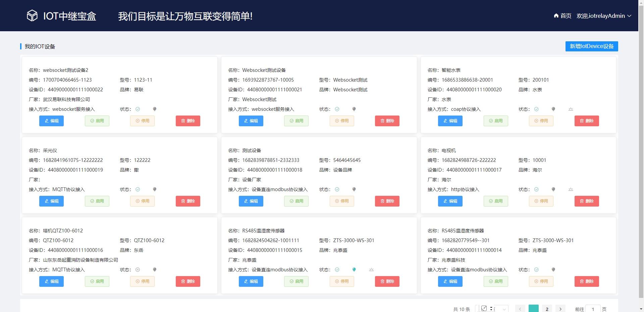
Task: Enable (启用) the 采光仪 device
Action: tap(97, 201)
